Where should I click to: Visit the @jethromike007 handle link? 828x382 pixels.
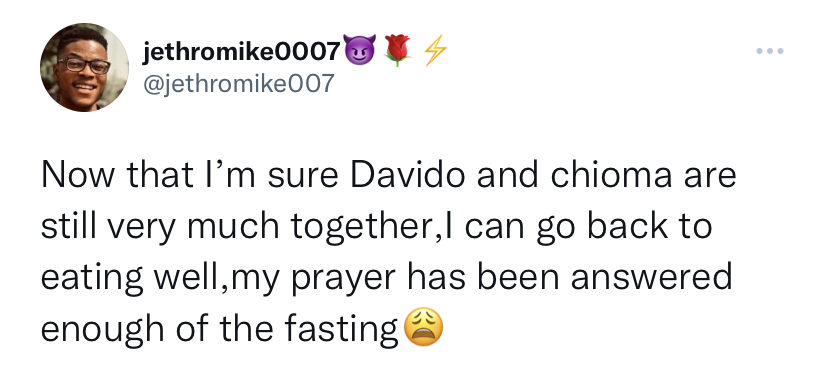(x=238, y=83)
